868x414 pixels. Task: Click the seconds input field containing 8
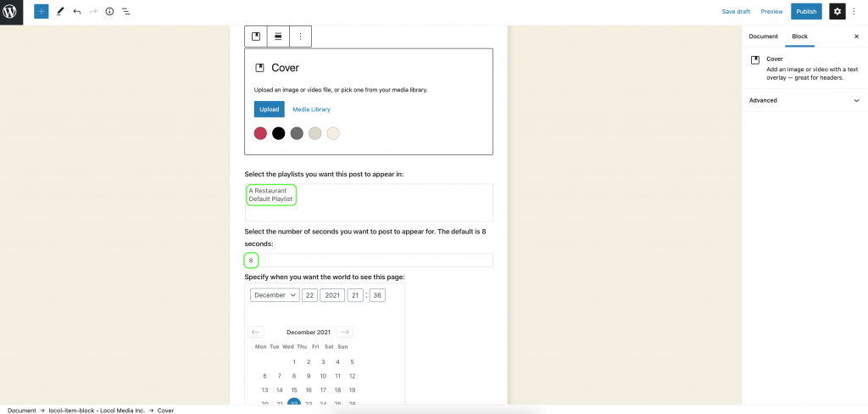click(x=369, y=260)
